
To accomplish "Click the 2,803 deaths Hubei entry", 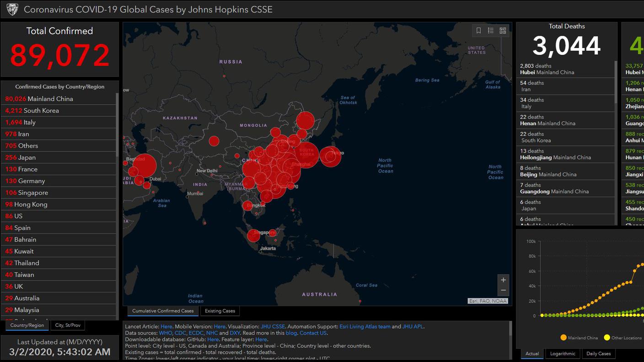I will pos(566,69).
